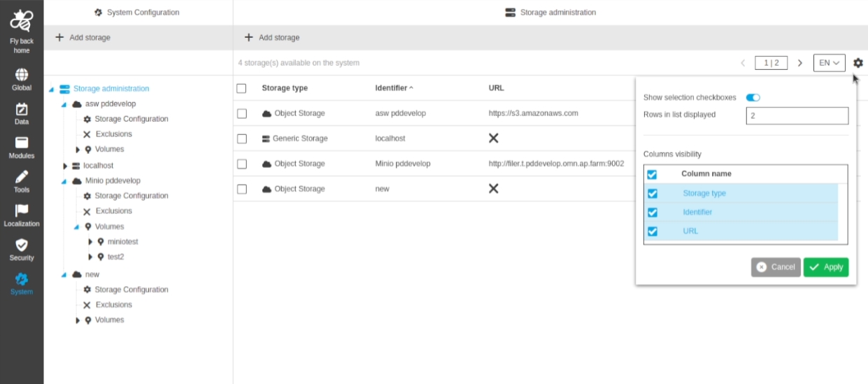Screen dimensions: 868x384
Task: Open the Modules sidebar icon
Action: (22, 143)
